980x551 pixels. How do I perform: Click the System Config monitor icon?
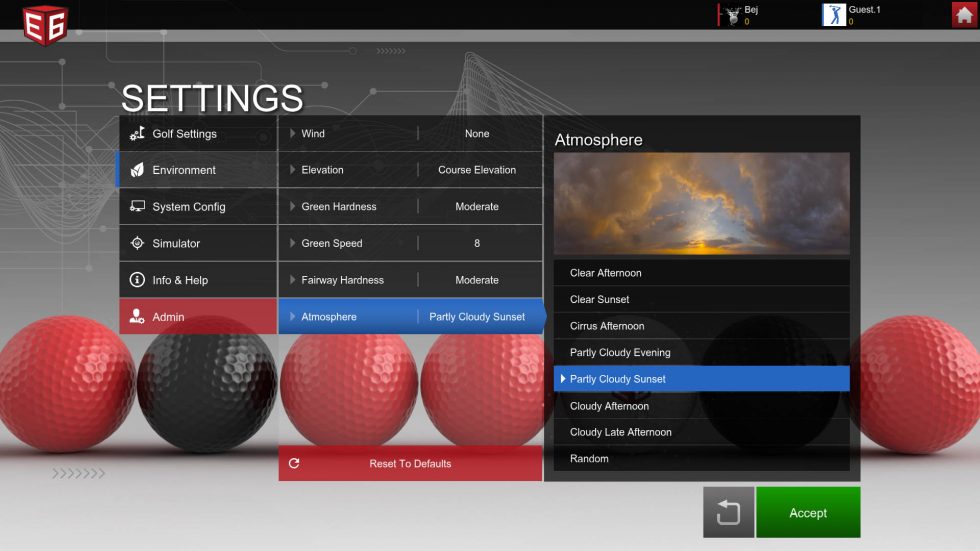tap(137, 206)
